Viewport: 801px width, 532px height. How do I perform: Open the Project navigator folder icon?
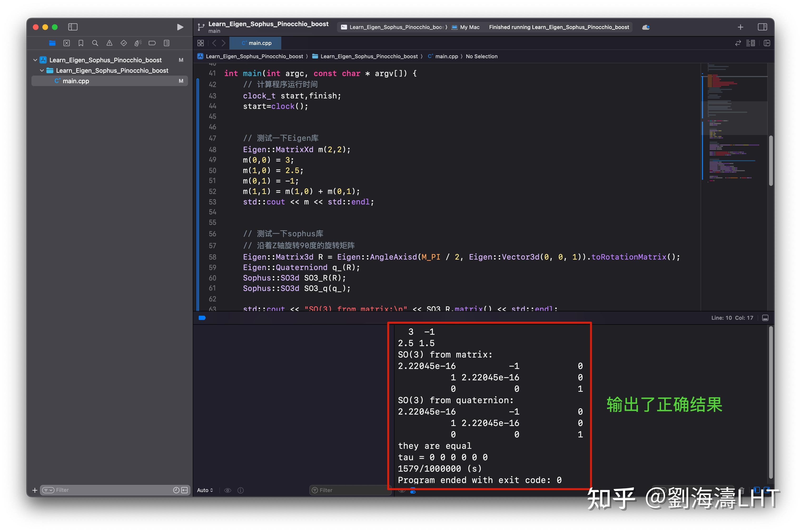[52, 43]
